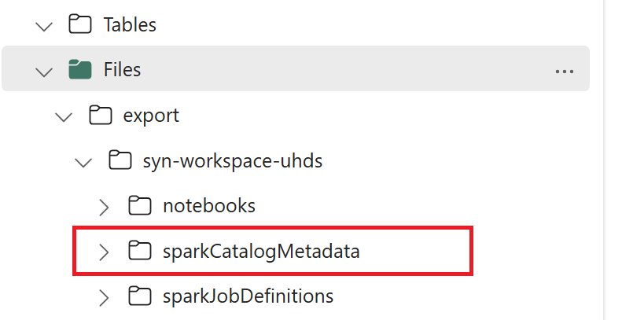This screenshot has height=320, width=644.
Task: Click the Tables folder icon
Action: tap(79, 24)
